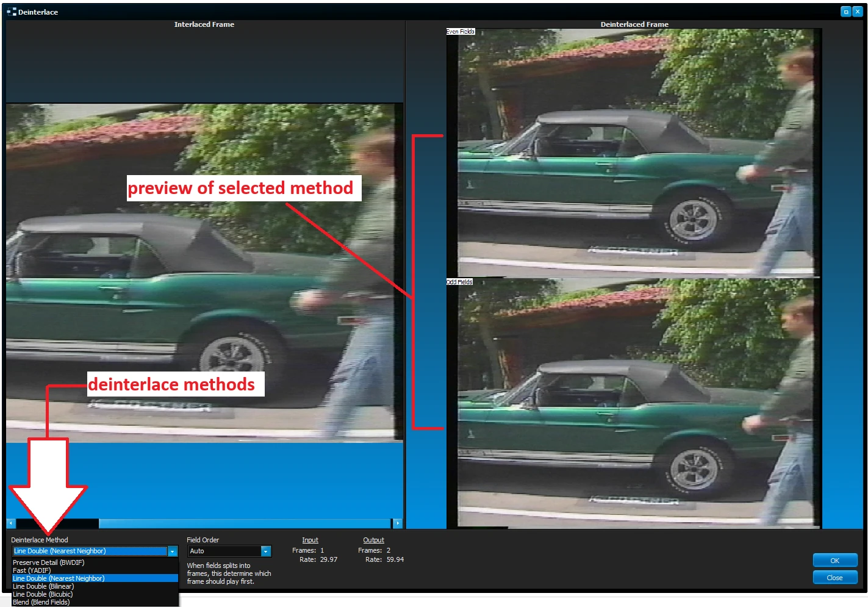868x607 pixels.
Task: Click the Deinterlaced Frame heading
Action: coord(634,24)
